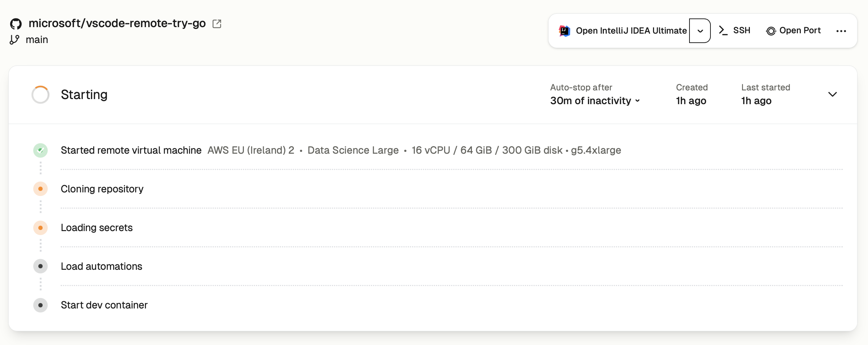Select the Load automations step
Screen dimensions: 868x345
(x=102, y=267)
